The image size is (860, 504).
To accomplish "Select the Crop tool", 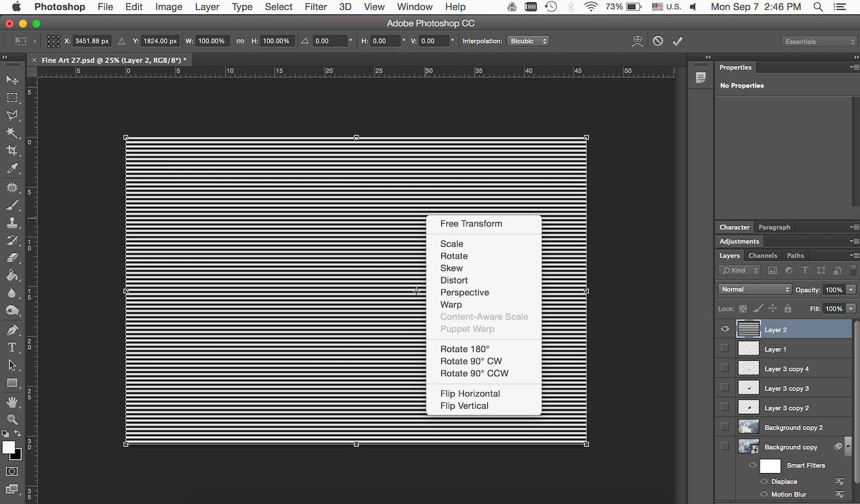I will click(12, 151).
